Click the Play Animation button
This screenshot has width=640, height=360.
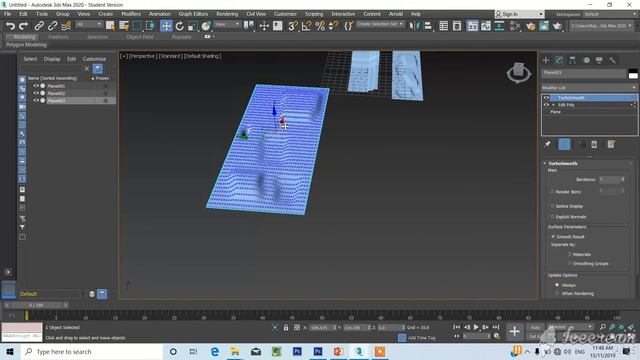pos(476,327)
